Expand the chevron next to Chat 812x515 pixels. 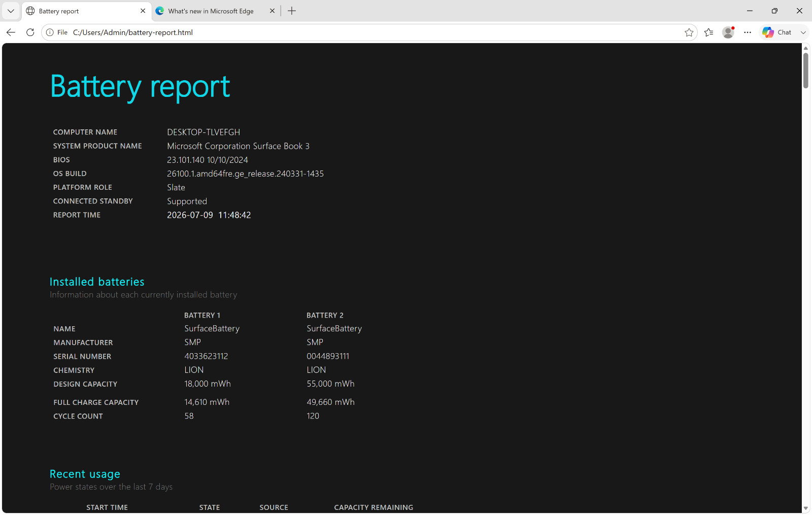click(x=803, y=32)
